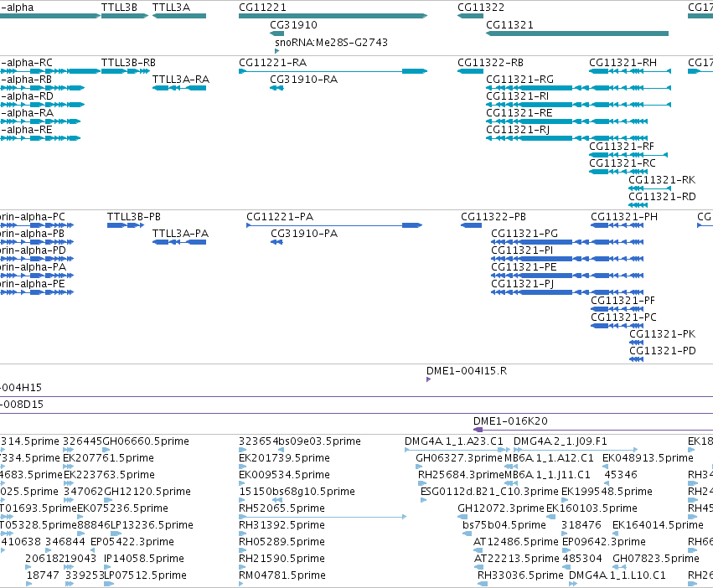Select the TTLL3A-RA transcript glyph

(179, 88)
